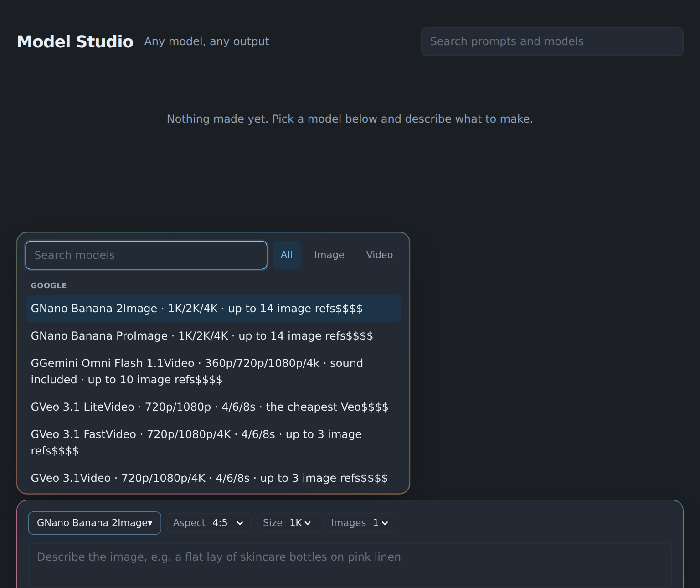Image resolution: width=700 pixels, height=588 pixels.
Task: Focus the Search models input box
Action: [146, 255]
